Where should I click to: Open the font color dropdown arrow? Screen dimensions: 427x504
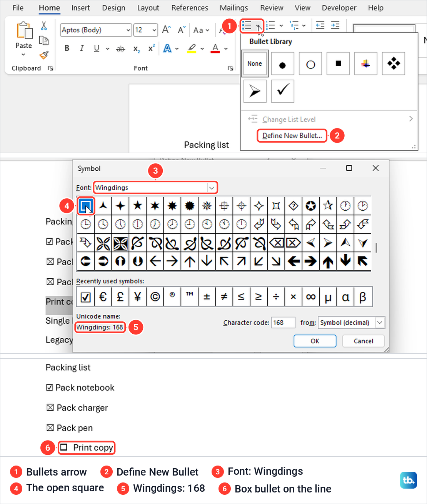point(226,48)
